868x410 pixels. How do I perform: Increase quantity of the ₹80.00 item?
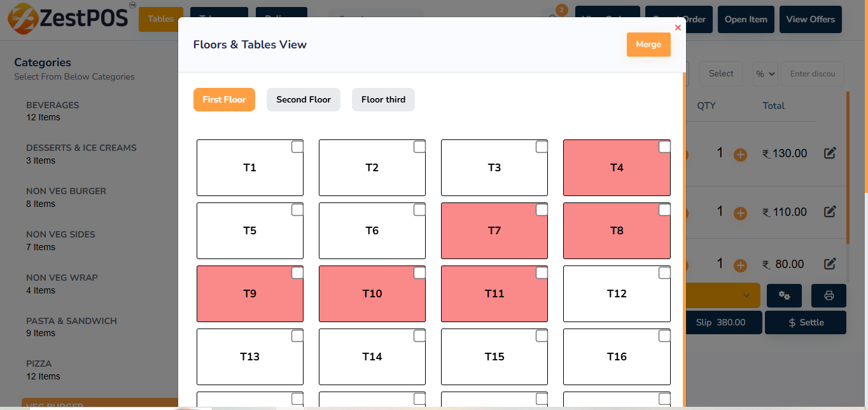(x=740, y=265)
